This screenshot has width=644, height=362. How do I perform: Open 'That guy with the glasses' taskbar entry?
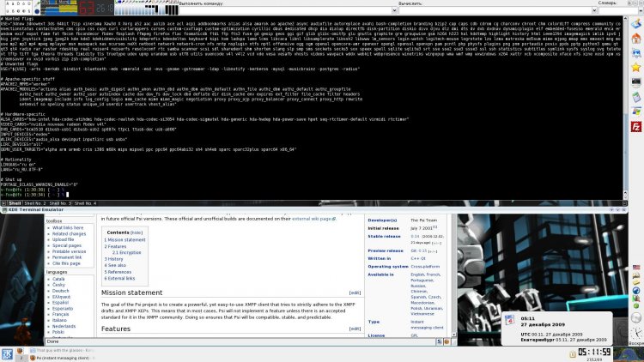tap(63, 351)
